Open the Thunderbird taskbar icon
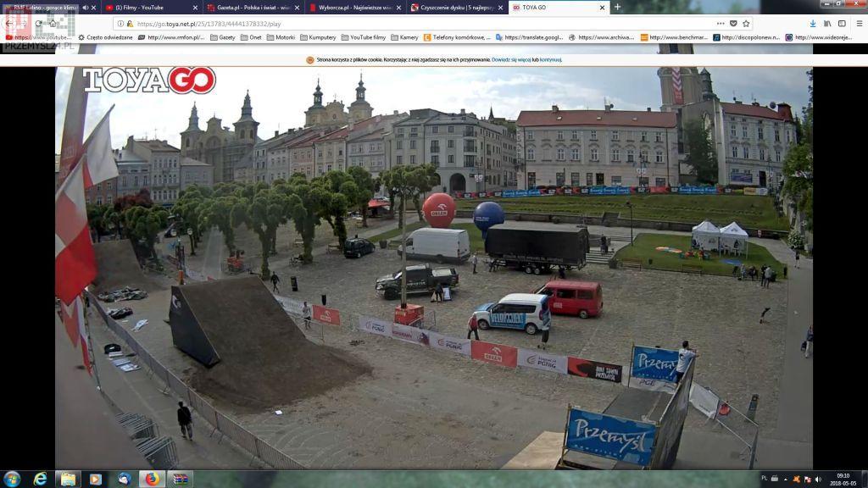Screen dimensions: 868x488 (x=124, y=480)
